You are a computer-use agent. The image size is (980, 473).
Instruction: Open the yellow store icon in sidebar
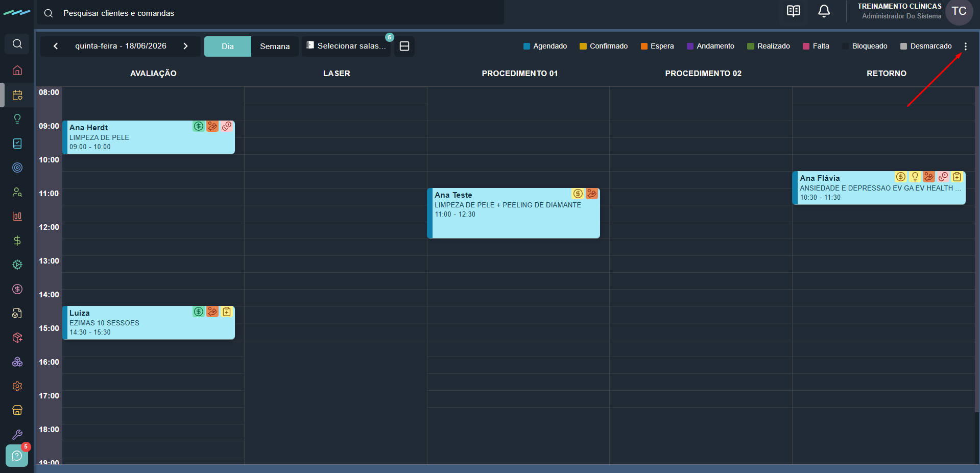coord(17,410)
